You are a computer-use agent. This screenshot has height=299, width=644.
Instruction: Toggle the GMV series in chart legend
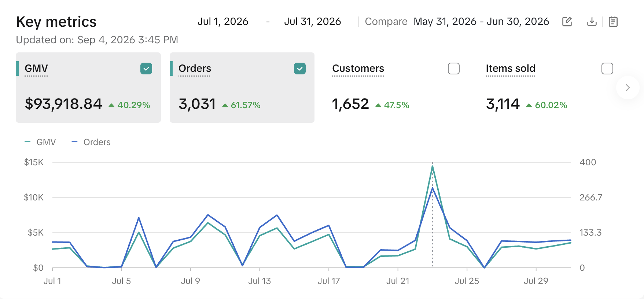coord(40,142)
